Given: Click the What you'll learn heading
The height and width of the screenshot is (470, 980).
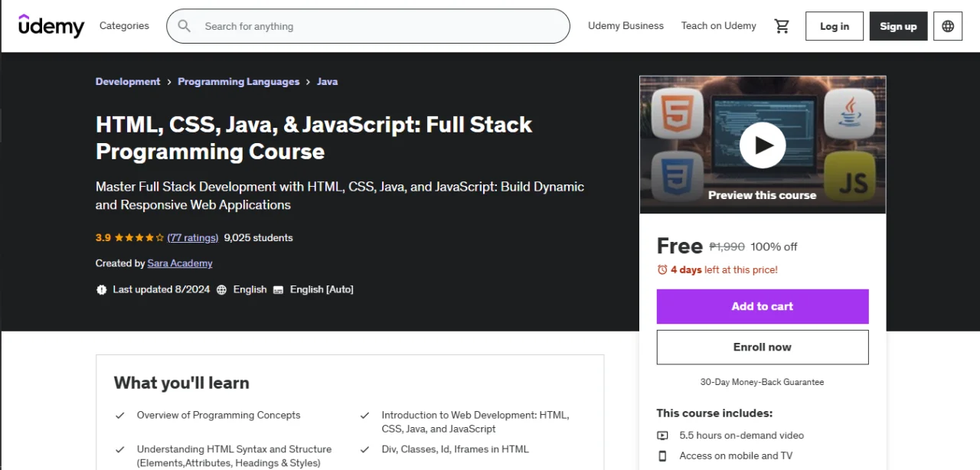Looking at the screenshot, I should [x=181, y=383].
